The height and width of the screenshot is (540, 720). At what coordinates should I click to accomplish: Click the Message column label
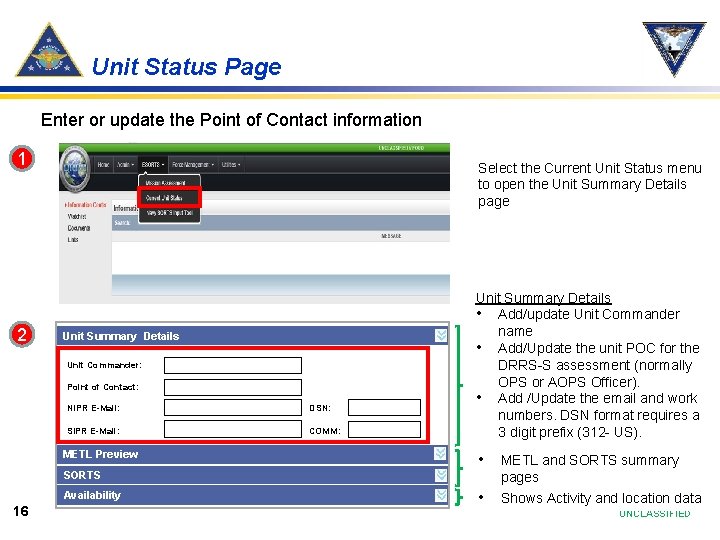point(391,236)
